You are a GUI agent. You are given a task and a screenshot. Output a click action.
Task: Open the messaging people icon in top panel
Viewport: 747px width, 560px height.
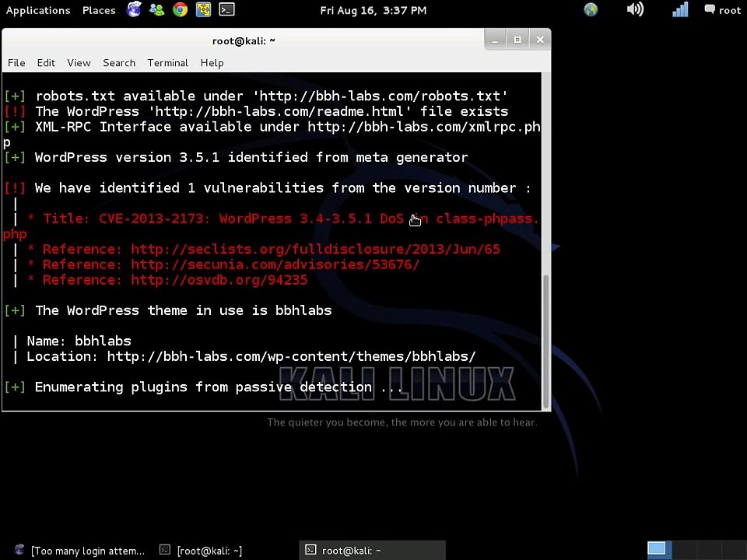156,9
